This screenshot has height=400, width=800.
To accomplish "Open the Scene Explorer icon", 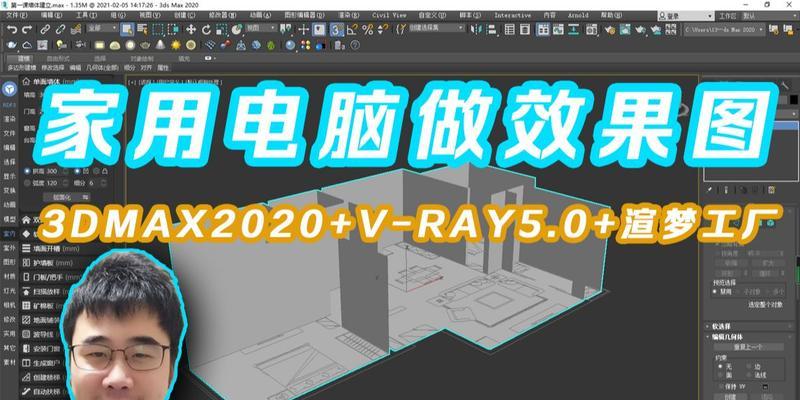I will point(509,30).
